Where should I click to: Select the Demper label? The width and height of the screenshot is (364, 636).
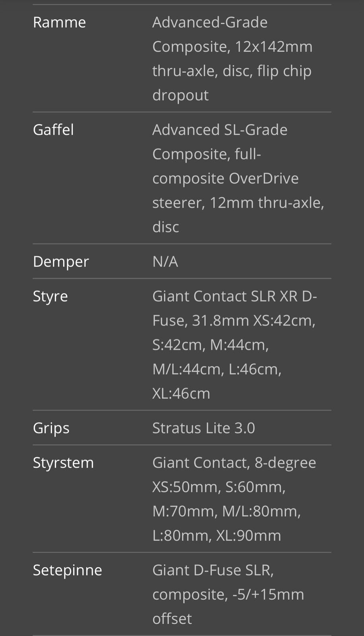pos(61,262)
